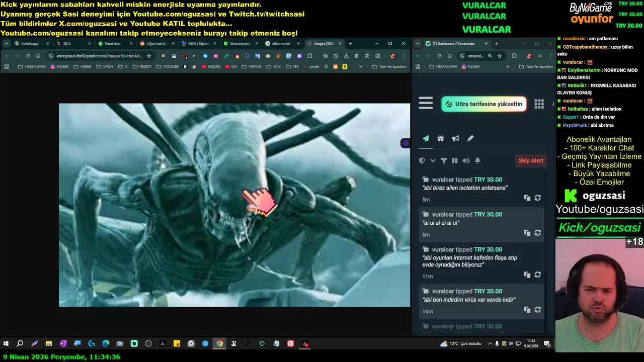This screenshot has height=362, width=644.
Task: Open tab search dropdown in left browser
Action: [7, 44]
